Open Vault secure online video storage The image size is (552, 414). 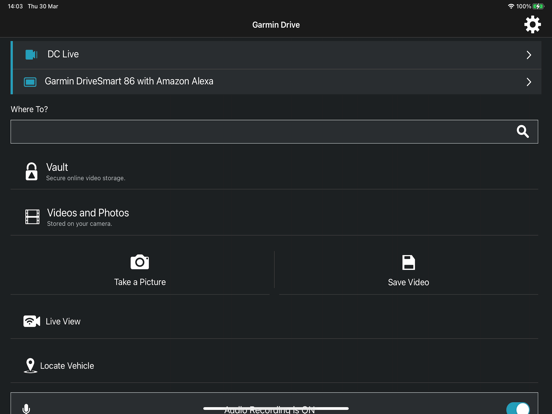coord(274,171)
